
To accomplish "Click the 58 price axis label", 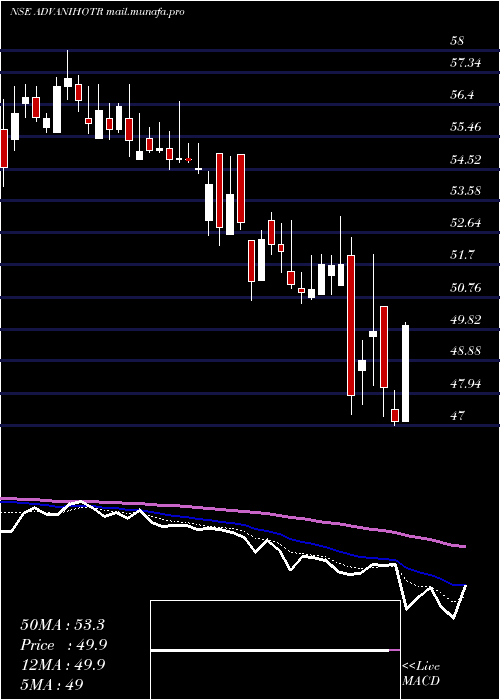I will point(458,41).
